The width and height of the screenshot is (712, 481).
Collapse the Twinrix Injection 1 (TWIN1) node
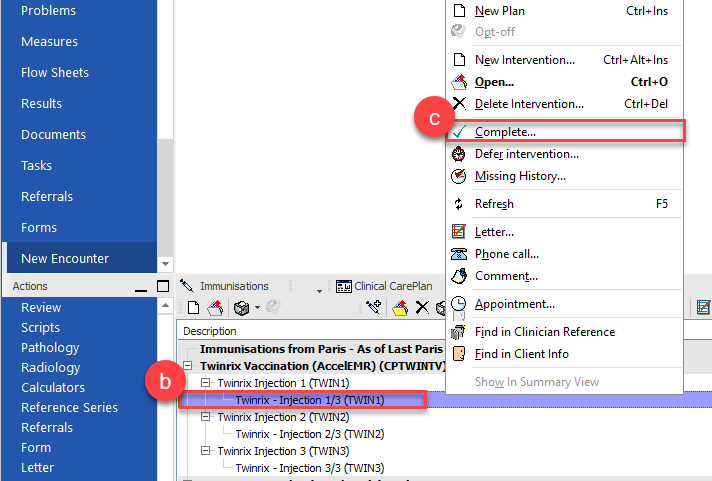[x=206, y=383]
